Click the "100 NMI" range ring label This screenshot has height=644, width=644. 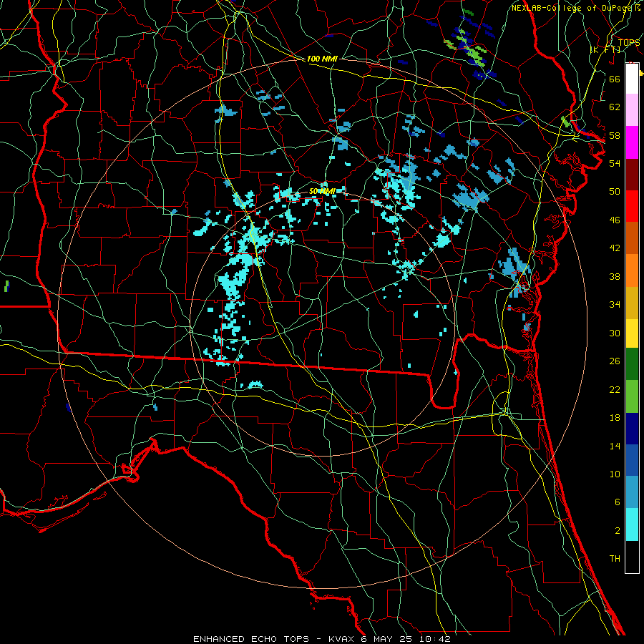click(x=322, y=59)
